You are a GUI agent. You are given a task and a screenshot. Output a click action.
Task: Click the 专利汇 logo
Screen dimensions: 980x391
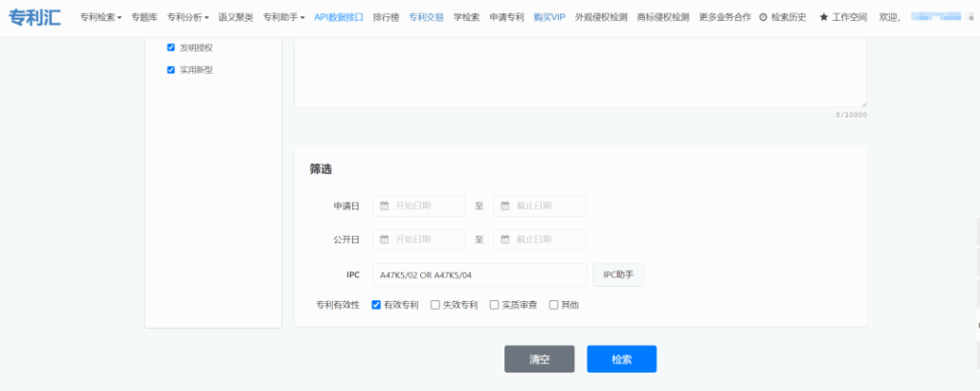[35, 17]
